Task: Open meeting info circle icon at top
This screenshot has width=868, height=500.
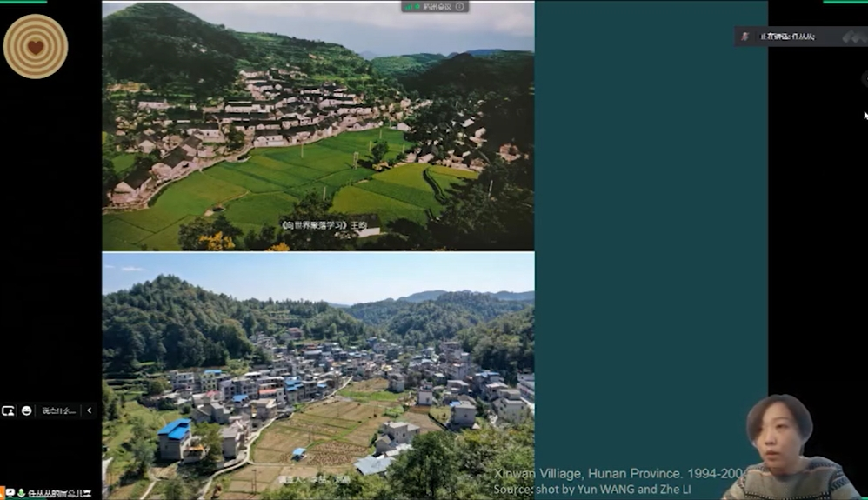Action: tap(459, 7)
